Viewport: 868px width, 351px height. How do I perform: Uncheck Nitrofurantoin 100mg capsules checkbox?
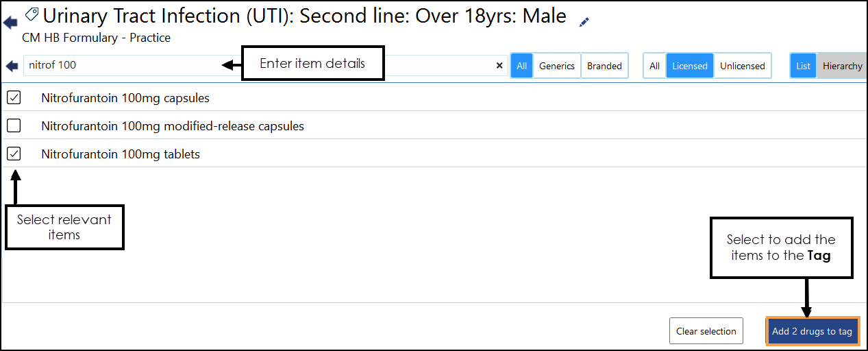[x=14, y=98]
